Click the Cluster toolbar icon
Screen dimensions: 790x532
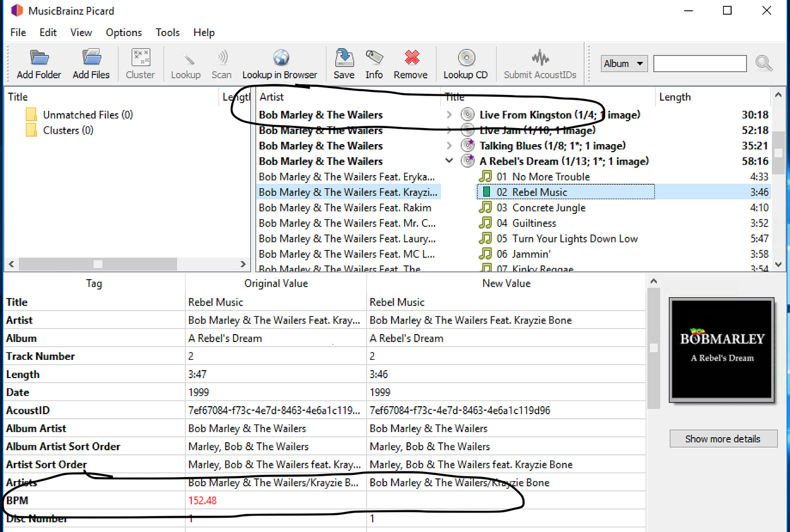(x=140, y=58)
